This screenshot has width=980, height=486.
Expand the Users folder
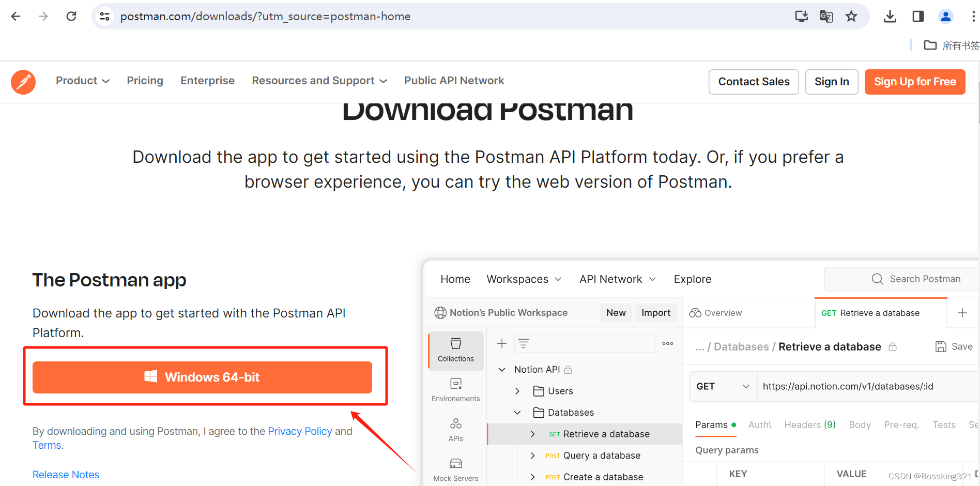(517, 391)
